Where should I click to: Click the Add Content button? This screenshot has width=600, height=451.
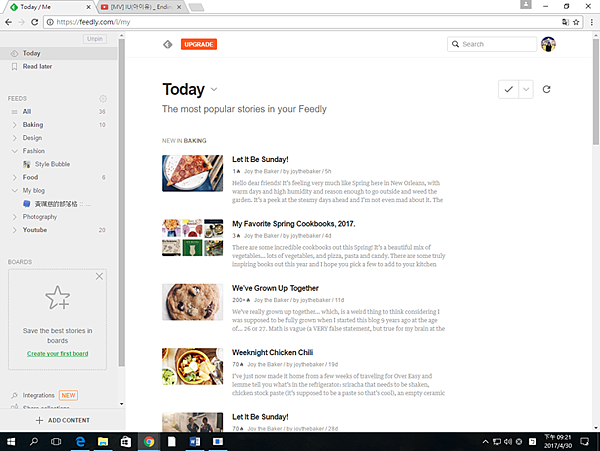point(63,420)
